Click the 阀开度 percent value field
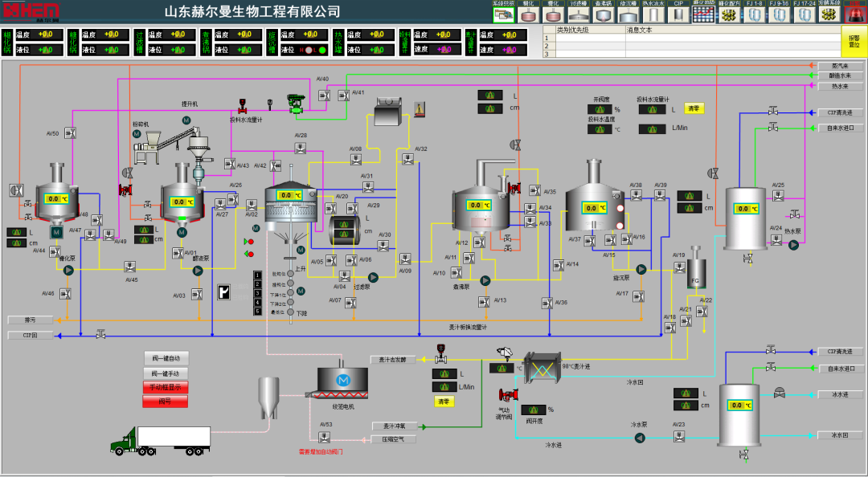This screenshot has width=868, height=477. tap(534, 410)
